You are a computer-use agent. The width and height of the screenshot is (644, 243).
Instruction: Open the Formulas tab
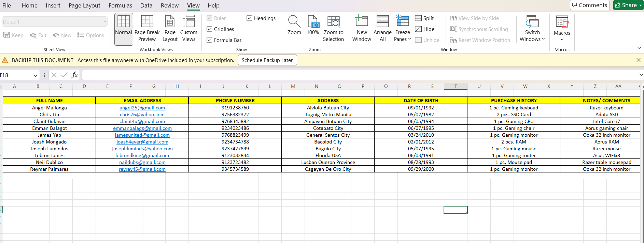pyautogui.click(x=120, y=5)
